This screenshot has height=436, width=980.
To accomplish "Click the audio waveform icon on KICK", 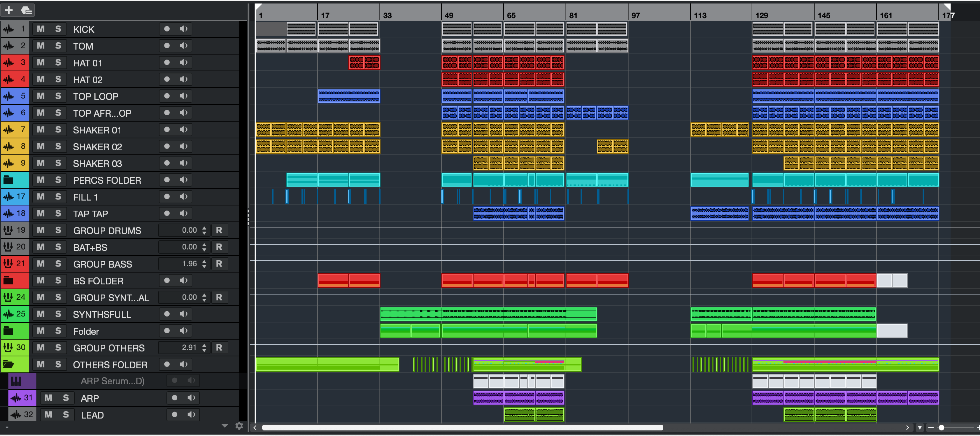I will pos(8,29).
